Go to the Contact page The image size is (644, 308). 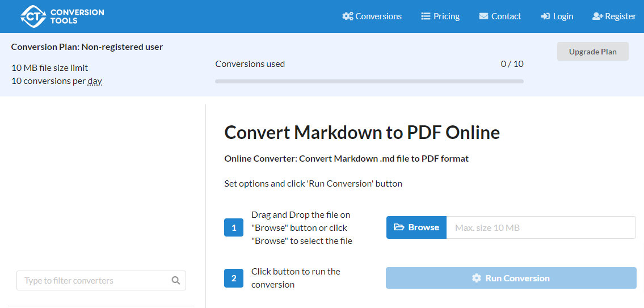[x=500, y=16]
